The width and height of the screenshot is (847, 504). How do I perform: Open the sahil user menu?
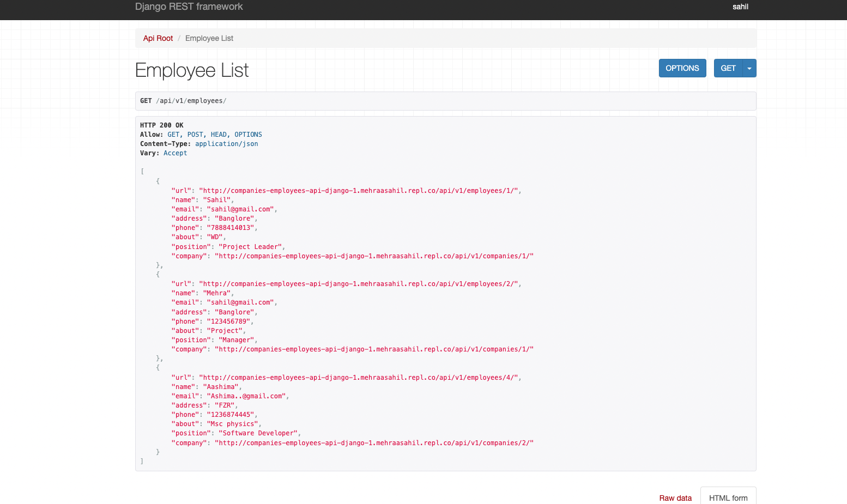click(x=740, y=7)
